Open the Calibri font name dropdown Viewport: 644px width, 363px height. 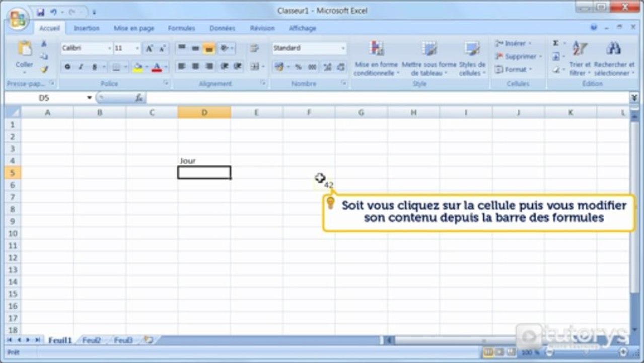coord(109,48)
